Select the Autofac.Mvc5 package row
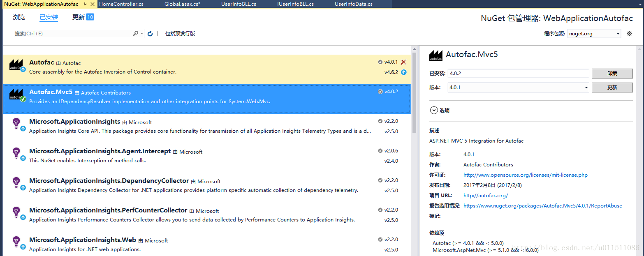The image size is (644, 256). pos(207,99)
